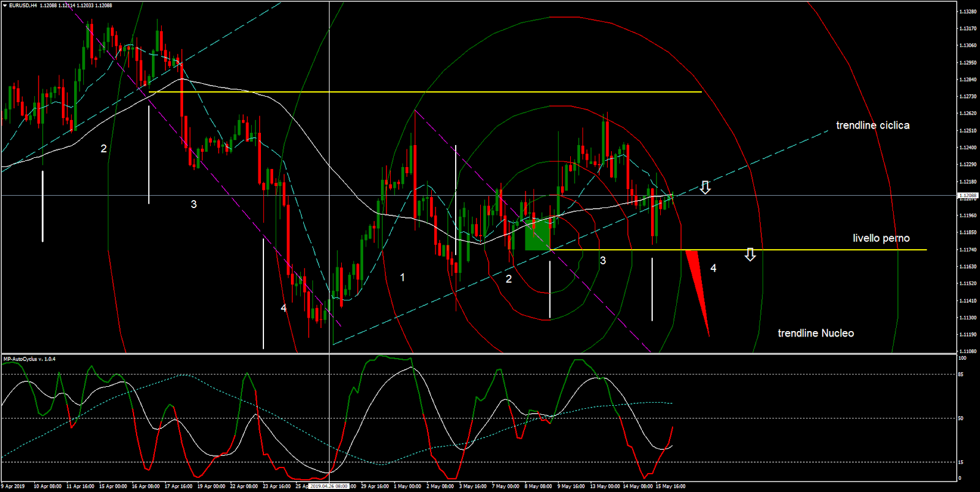Image resolution: width=980 pixels, height=492 pixels.
Task: Select the 'trendline Nucleo' text label
Action: [816, 333]
